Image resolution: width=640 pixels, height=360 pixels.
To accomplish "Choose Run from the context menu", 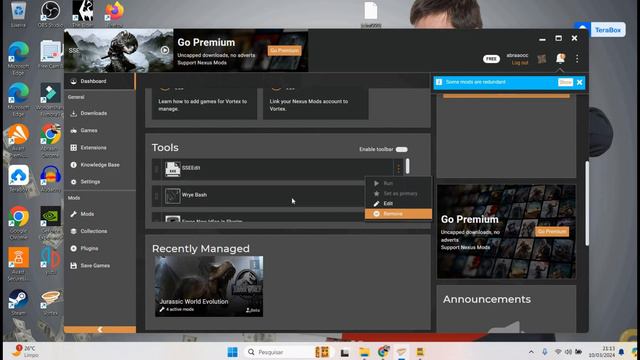I will 398,184.
